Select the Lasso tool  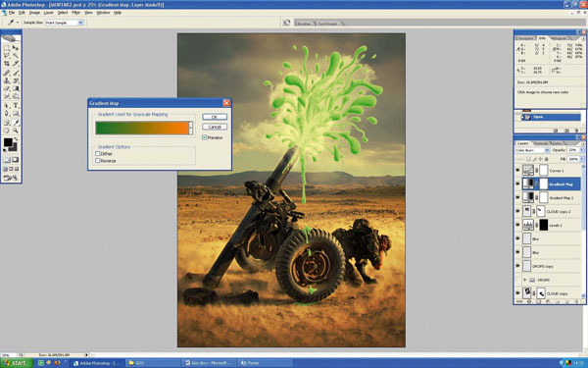7,56
